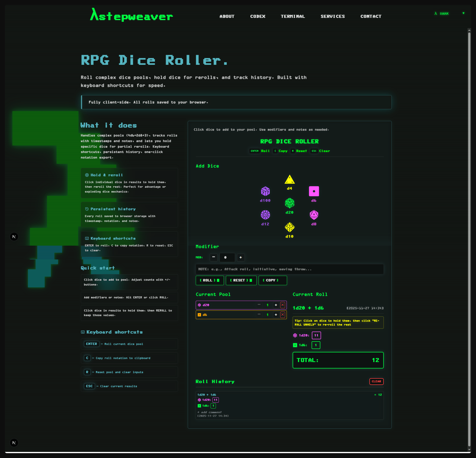Increase the modifier with plus button
This screenshot has width=476, height=458.
pos(240,257)
